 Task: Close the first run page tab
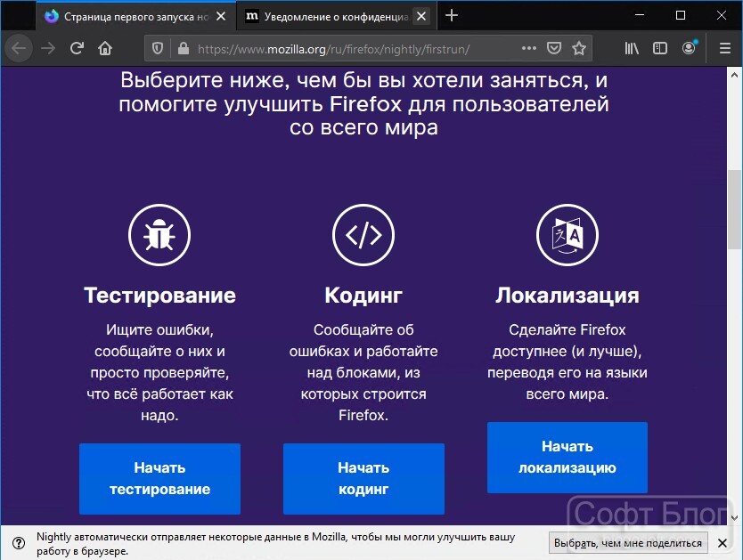pos(221,16)
